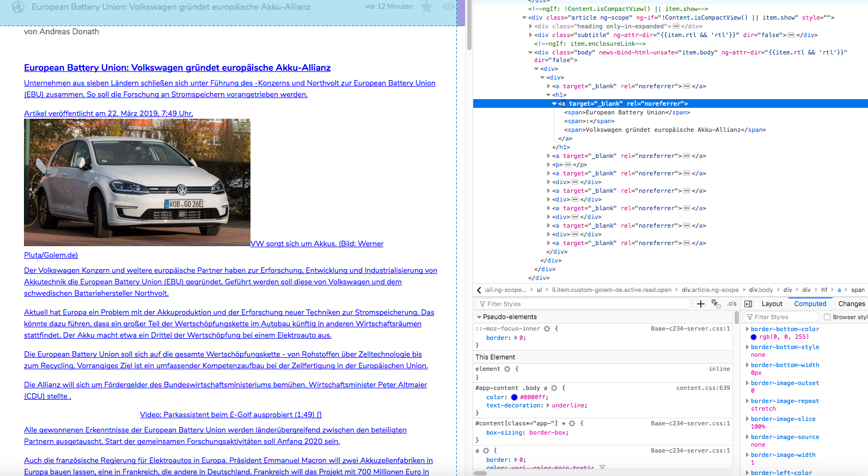Open the .cls class editor
The width and height of the screenshot is (868, 476).
pos(732,304)
